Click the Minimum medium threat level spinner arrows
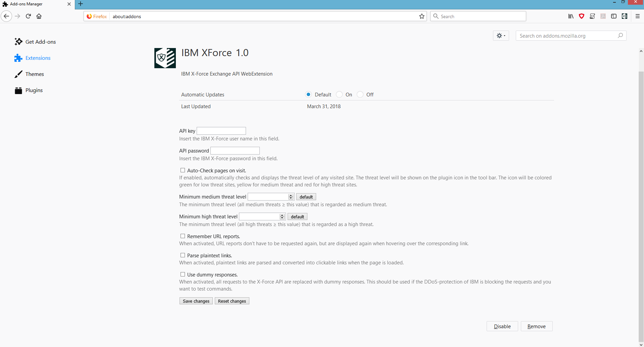The height and width of the screenshot is (347, 644). (291, 197)
